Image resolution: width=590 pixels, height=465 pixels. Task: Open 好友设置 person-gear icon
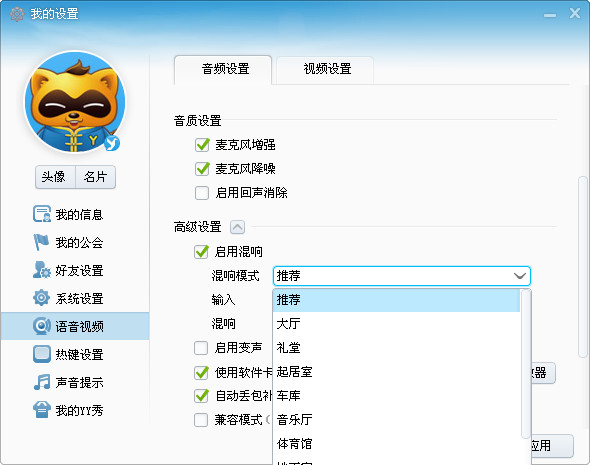coord(41,270)
